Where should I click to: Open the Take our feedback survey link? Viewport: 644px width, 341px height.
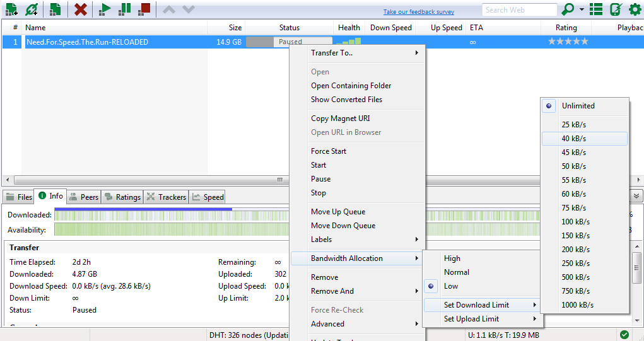click(419, 12)
